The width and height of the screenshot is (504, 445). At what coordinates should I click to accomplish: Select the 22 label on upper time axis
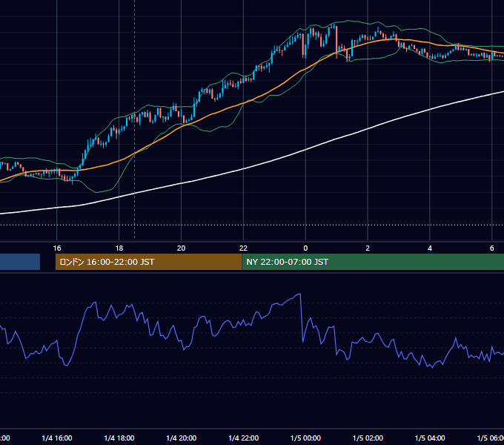point(243,248)
